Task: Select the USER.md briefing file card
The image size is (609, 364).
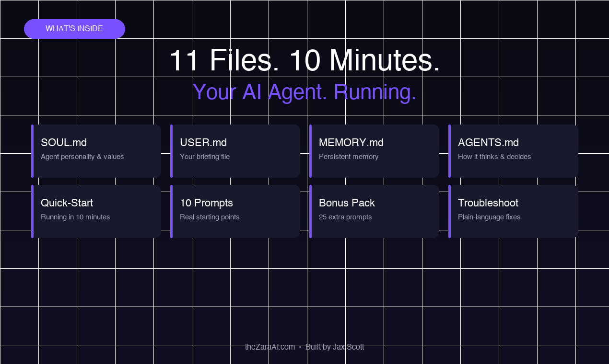Action: [235, 151]
